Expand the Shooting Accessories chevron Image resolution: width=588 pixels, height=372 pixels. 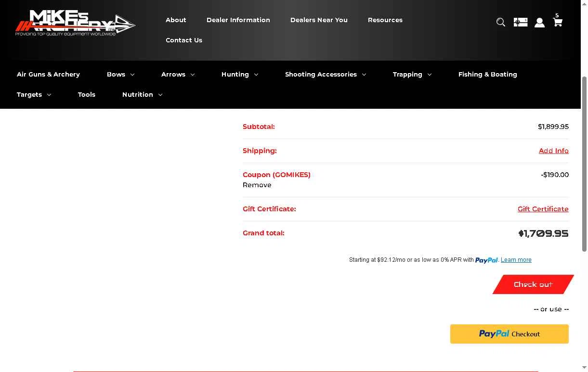coord(364,75)
